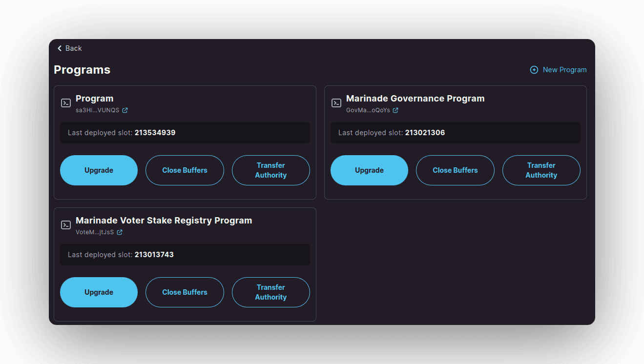Transfer Authority of Voter Stake Registry Program
644x364 pixels.
(x=270, y=292)
